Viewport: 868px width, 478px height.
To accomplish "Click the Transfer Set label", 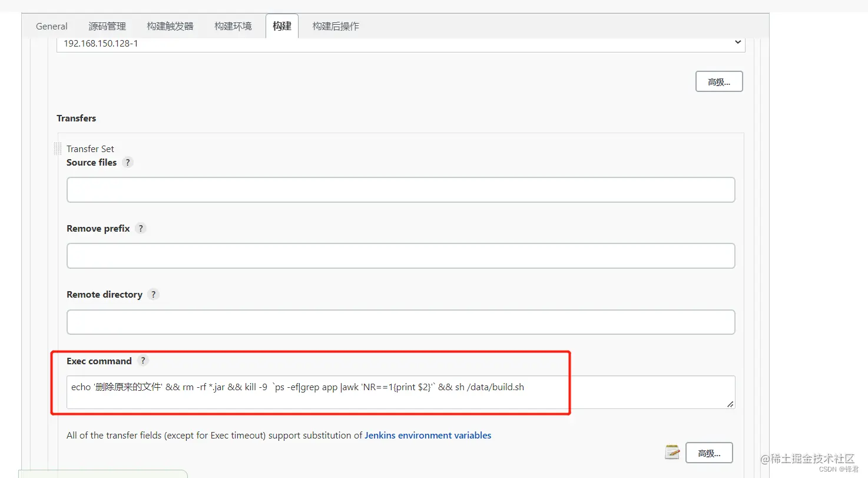I will pos(90,149).
